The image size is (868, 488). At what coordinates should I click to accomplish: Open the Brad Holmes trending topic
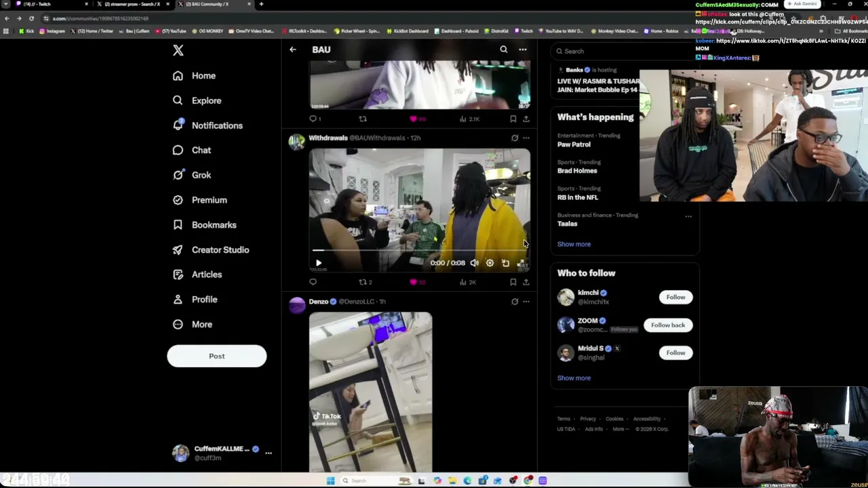[x=577, y=171]
